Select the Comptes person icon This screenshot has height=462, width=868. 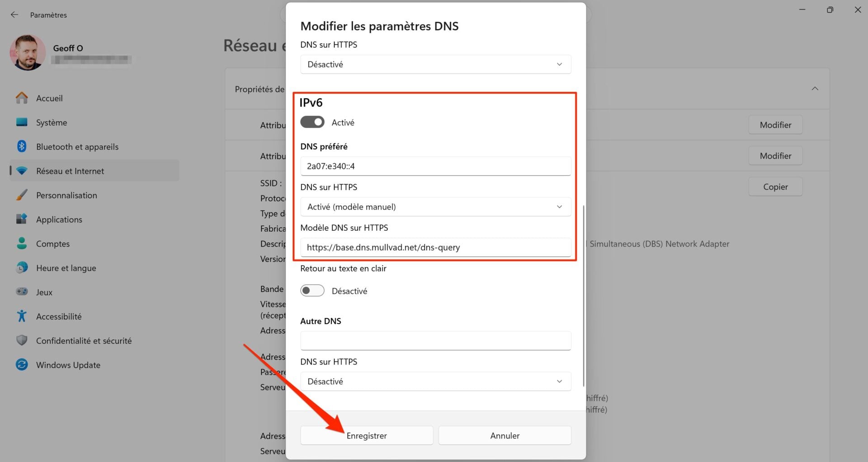pyautogui.click(x=22, y=243)
